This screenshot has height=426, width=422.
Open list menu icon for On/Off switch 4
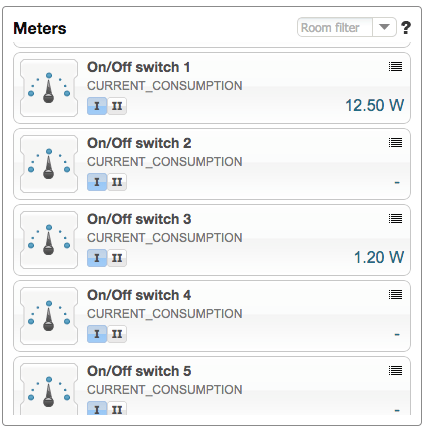395,295
